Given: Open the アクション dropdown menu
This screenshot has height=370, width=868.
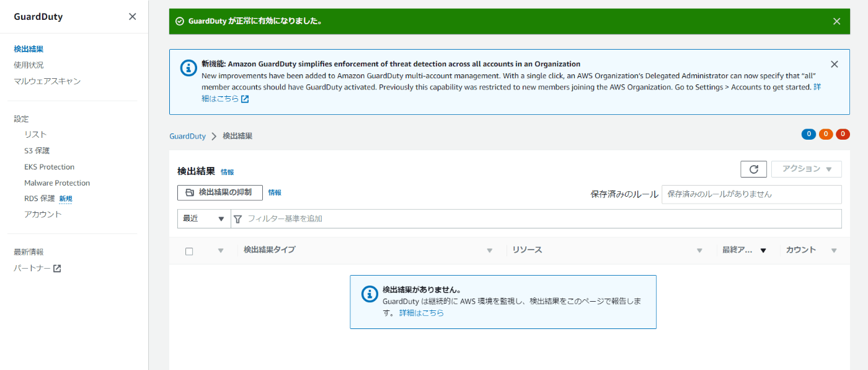Looking at the screenshot, I should 807,169.
